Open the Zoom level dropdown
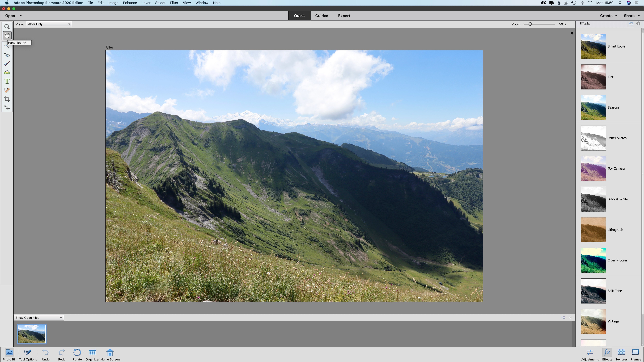644x362 pixels. point(562,24)
